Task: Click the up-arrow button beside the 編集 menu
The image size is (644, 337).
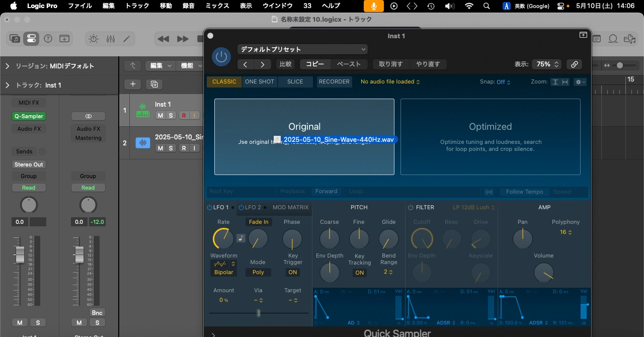Action: [133, 65]
